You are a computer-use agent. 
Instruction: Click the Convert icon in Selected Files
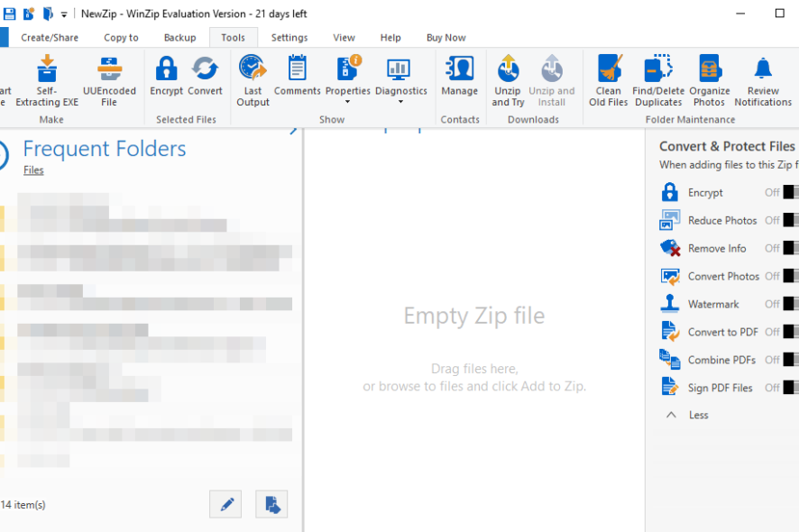click(x=205, y=69)
